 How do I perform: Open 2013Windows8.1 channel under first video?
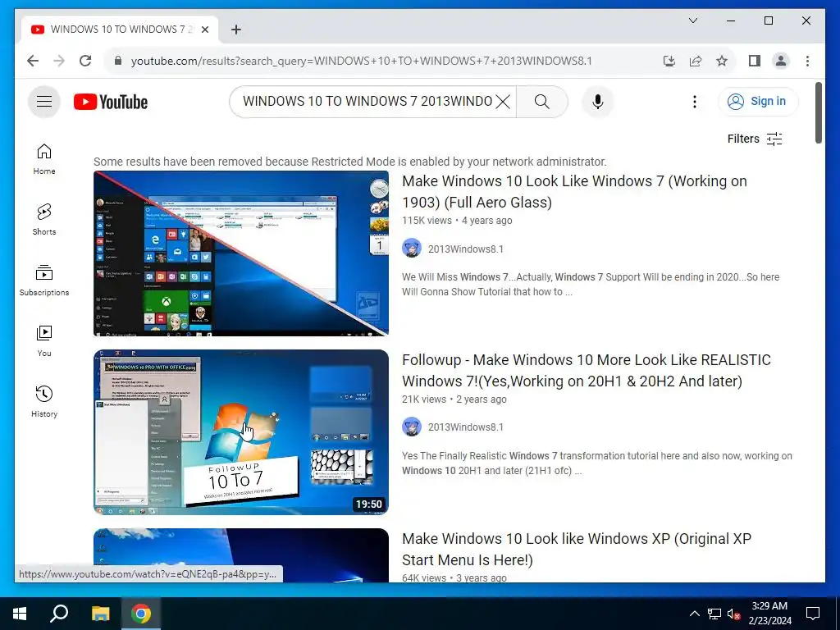click(466, 249)
